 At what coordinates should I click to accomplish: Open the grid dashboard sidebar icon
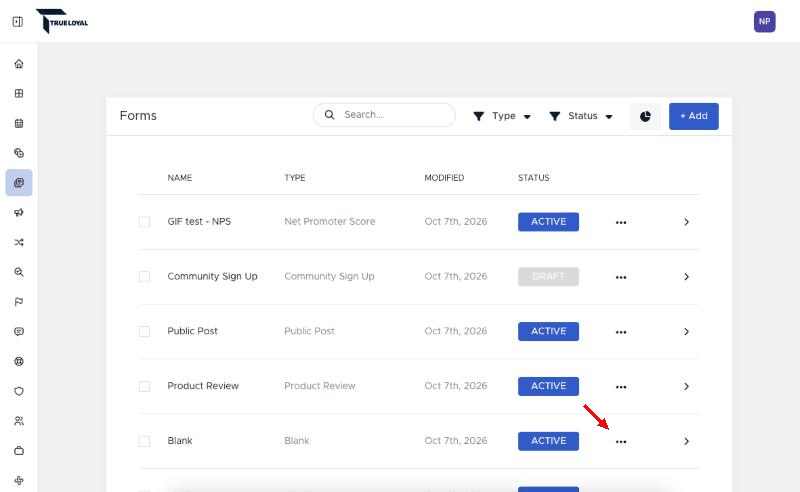[x=19, y=93]
